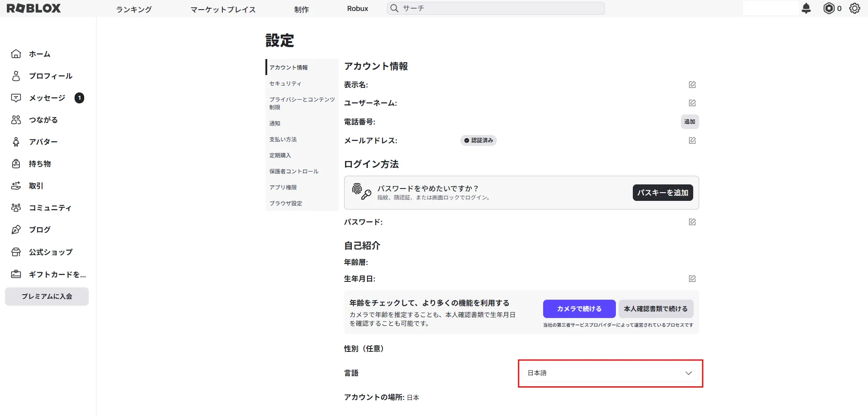Click the アカウントの場所: 日本 text

click(382, 397)
